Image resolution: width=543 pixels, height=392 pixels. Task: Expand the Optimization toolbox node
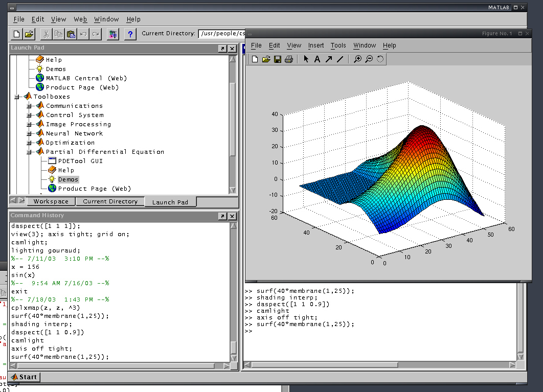(29, 143)
